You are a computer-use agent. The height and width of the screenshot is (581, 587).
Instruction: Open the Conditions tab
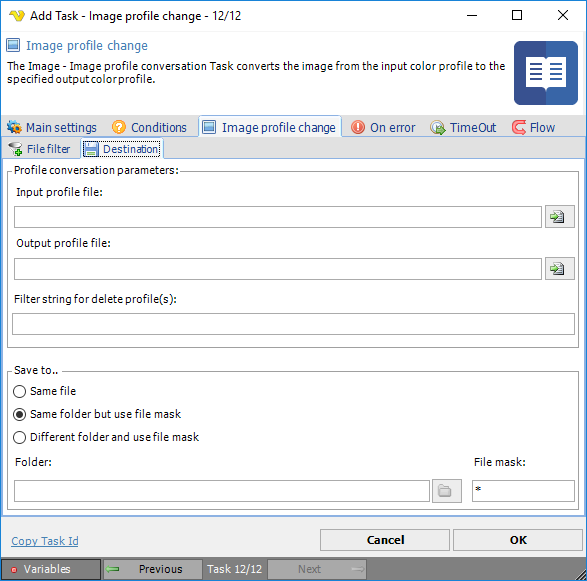149,127
